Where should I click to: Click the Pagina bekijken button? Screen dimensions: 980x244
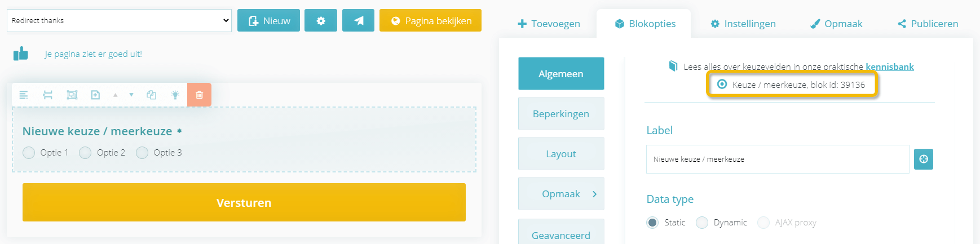click(430, 21)
